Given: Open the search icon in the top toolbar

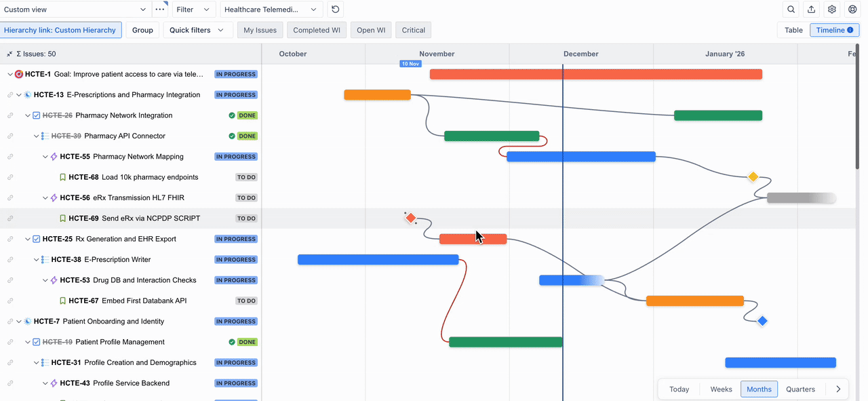Looking at the screenshot, I should [791, 9].
